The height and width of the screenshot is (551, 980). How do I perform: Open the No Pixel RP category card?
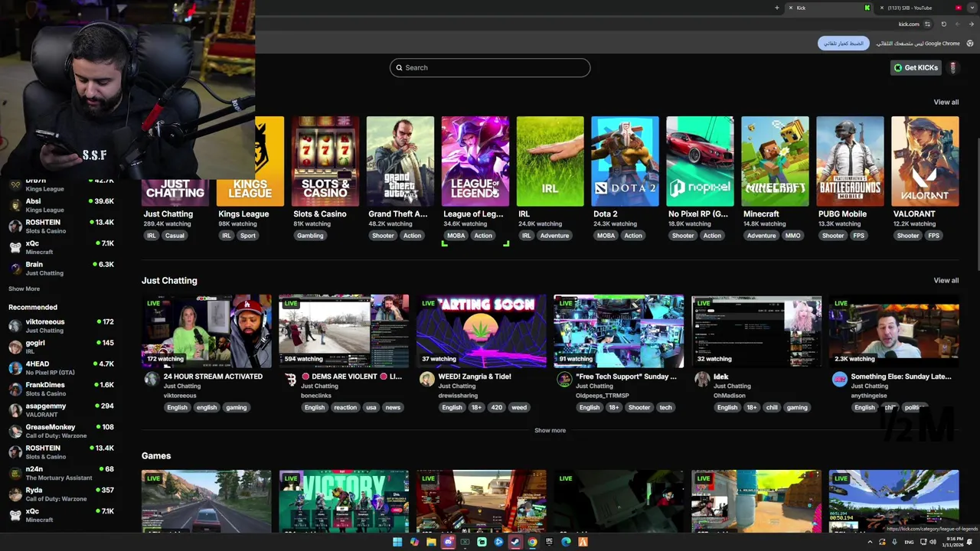[x=700, y=161]
